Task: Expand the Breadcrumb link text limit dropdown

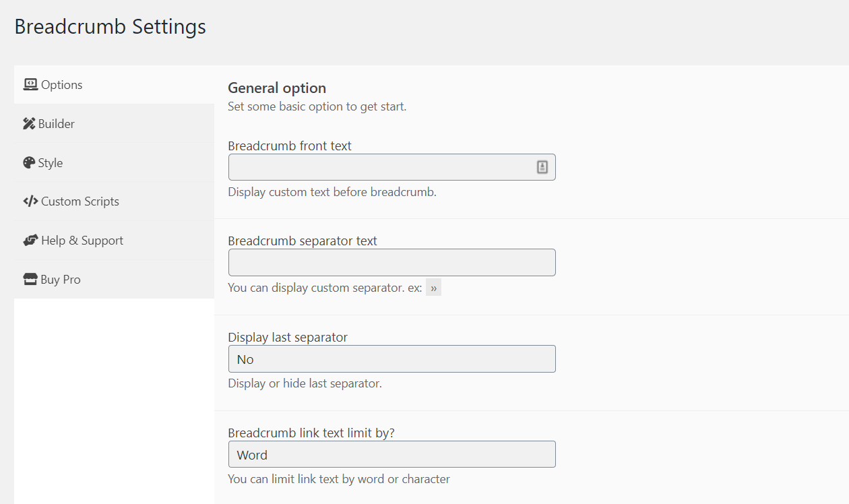Action: [x=391, y=455]
